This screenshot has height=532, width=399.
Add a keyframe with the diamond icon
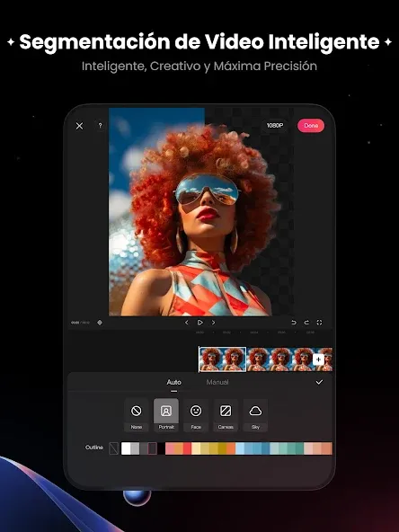(100, 323)
